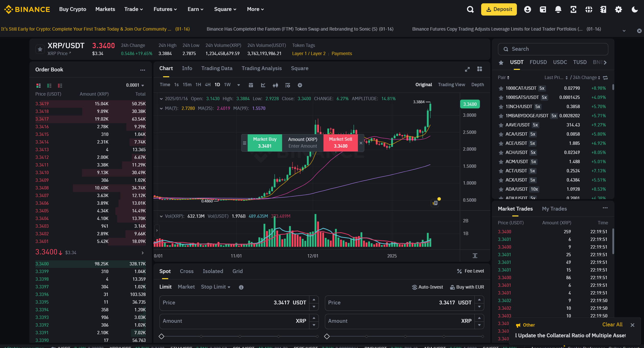Switch theme with the moon icon

(x=635, y=9)
